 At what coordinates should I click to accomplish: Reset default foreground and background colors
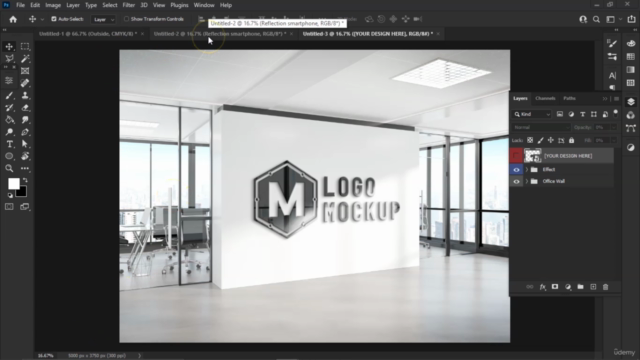[10, 196]
